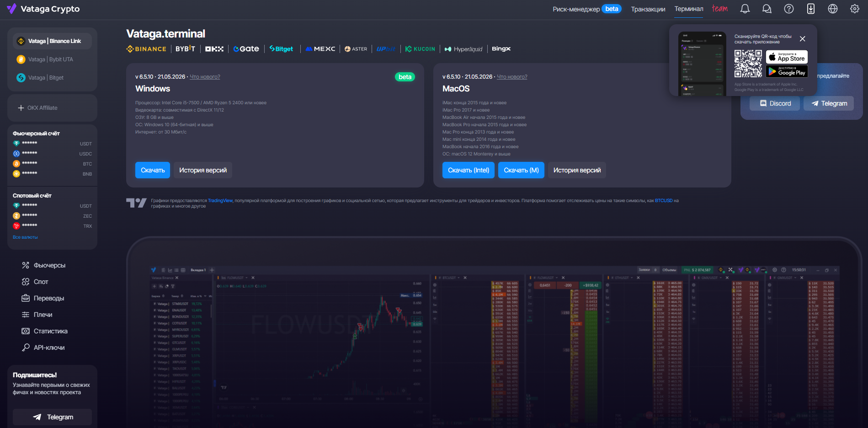The image size is (868, 428).
Task: Click the TradingView logo
Action: 136,203
